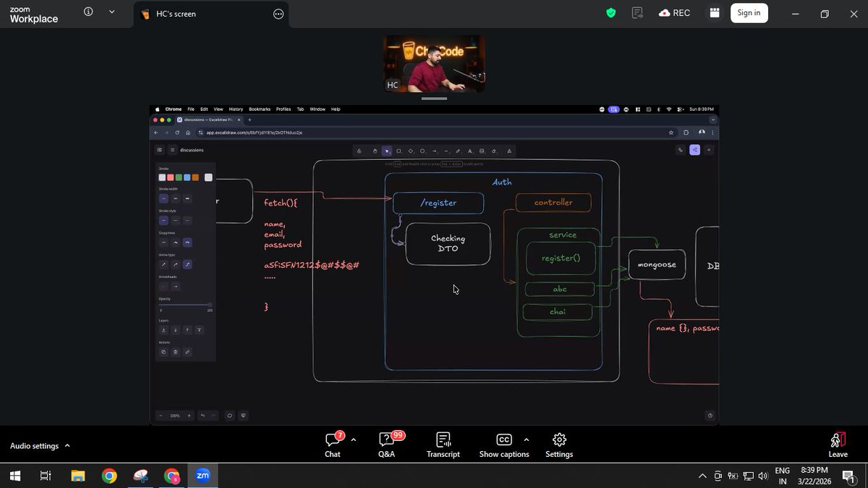The height and width of the screenshot is (488, 868).
Task: Bring selection forward one layer
Action: (187, 330)
